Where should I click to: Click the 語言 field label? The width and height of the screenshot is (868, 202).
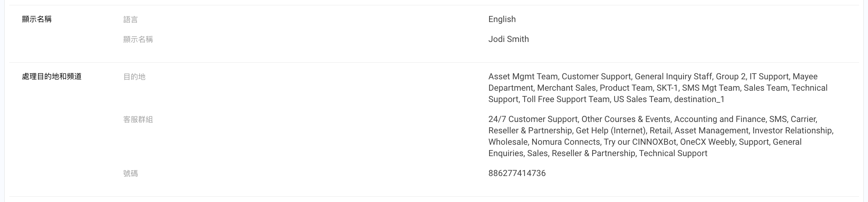130,20
